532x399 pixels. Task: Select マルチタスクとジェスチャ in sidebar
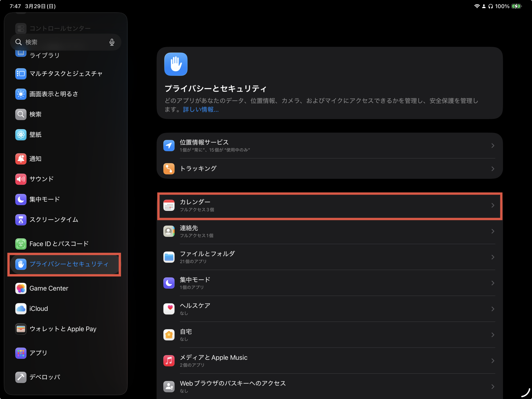[x=66, y=74]
